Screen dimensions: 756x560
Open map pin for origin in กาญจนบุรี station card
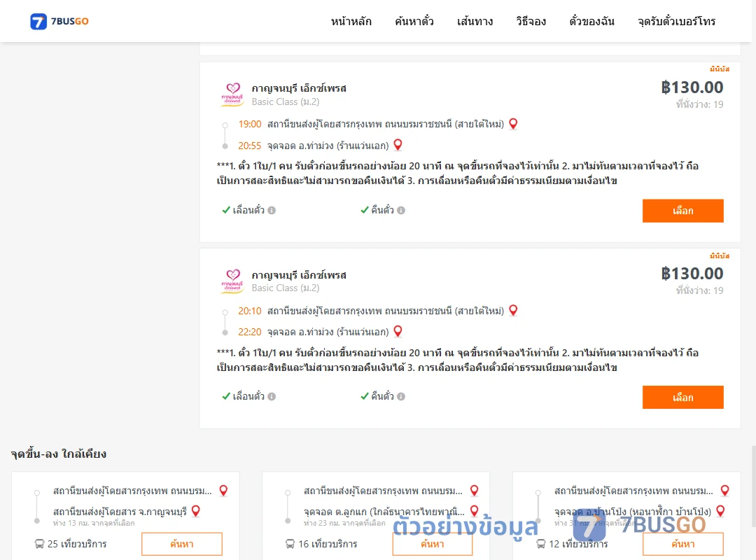coord(224,491)
